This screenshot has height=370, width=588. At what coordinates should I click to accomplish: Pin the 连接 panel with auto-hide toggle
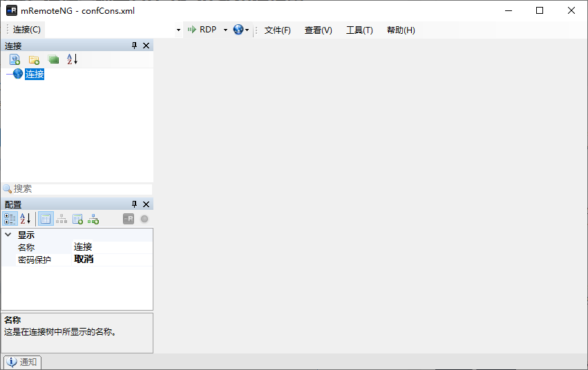click(134, 46)
